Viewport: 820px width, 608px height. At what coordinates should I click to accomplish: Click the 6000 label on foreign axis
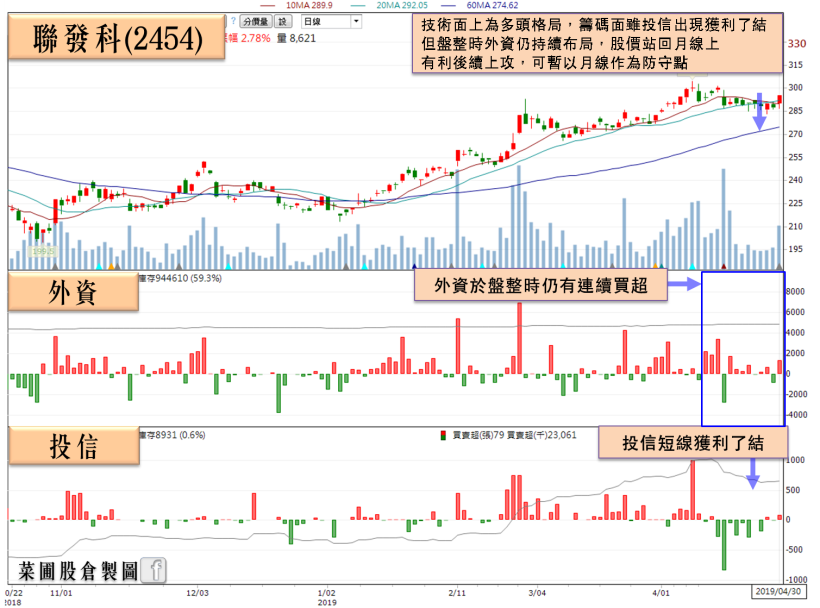[x=795, y=312]
